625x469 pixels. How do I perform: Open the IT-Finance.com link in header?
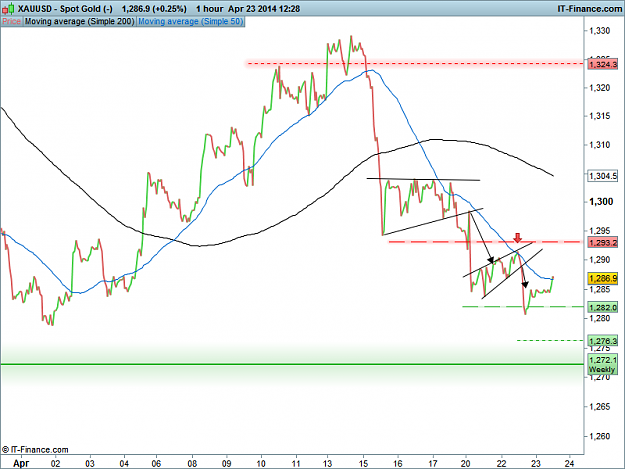click(x=589, y=8)
